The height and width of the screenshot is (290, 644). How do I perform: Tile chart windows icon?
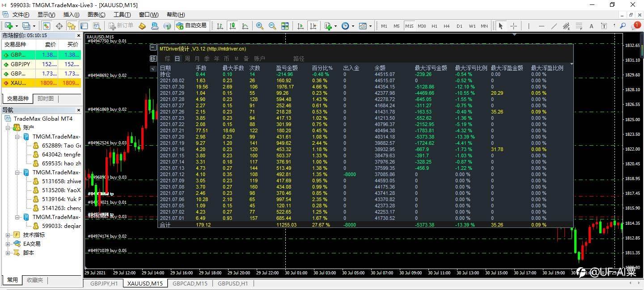[285, 26]
